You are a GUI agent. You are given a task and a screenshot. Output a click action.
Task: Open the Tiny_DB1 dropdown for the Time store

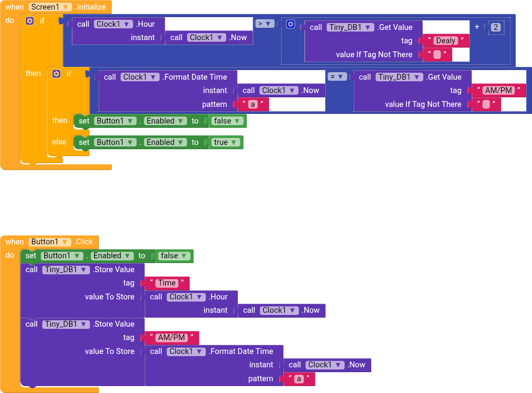coord(66,269)
